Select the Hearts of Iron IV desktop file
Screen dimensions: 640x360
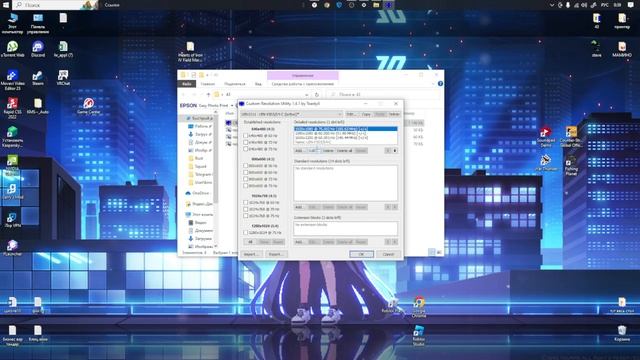point(190,52)
